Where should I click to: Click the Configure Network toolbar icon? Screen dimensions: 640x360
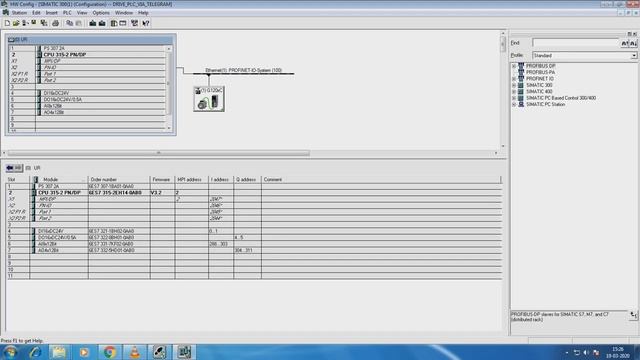(134, 23)
